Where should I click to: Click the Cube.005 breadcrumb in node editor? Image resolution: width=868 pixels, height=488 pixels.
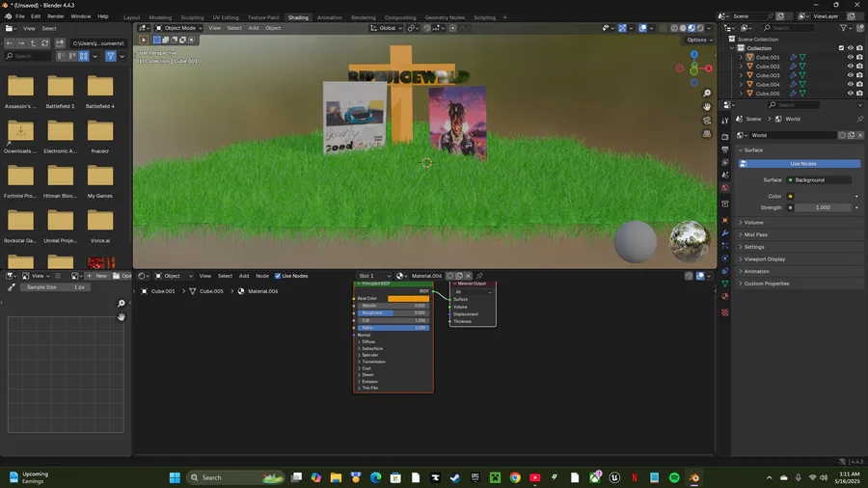(206, 291)
